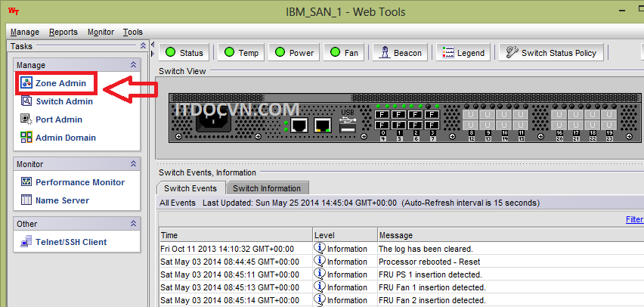Open Admin Domain management

click(x=65, y=138)
